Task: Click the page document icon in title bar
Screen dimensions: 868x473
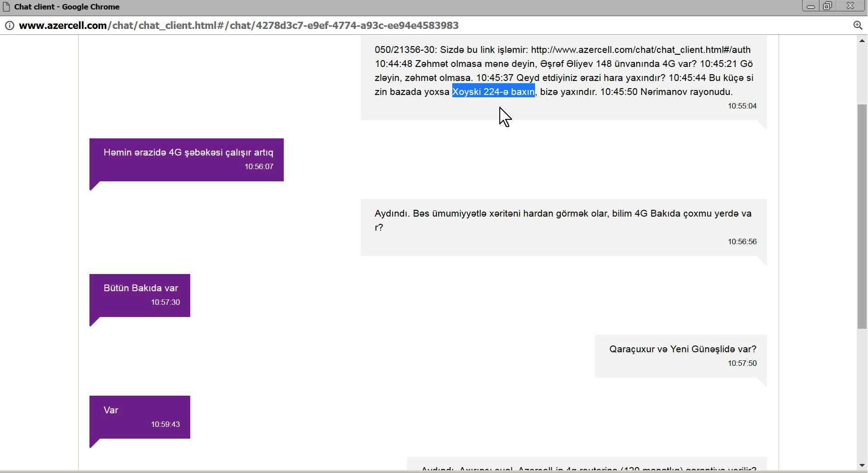Action: click(6, 7)
